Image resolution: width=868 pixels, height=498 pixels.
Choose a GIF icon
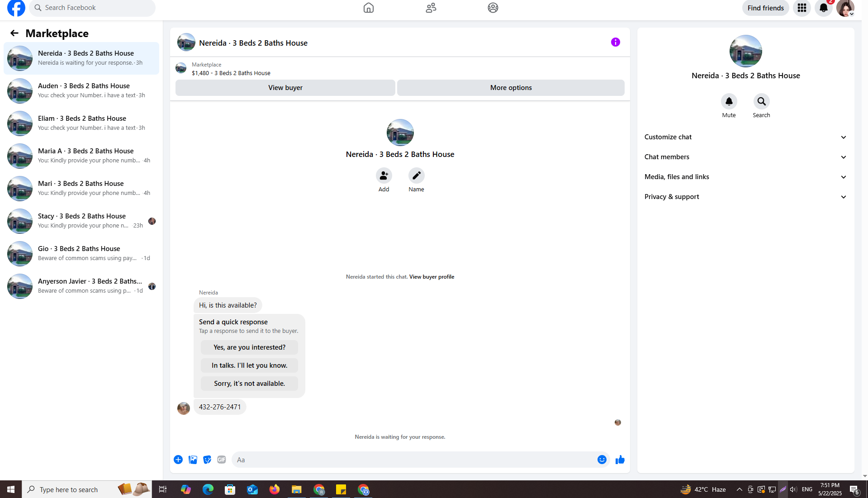[222, 460]
